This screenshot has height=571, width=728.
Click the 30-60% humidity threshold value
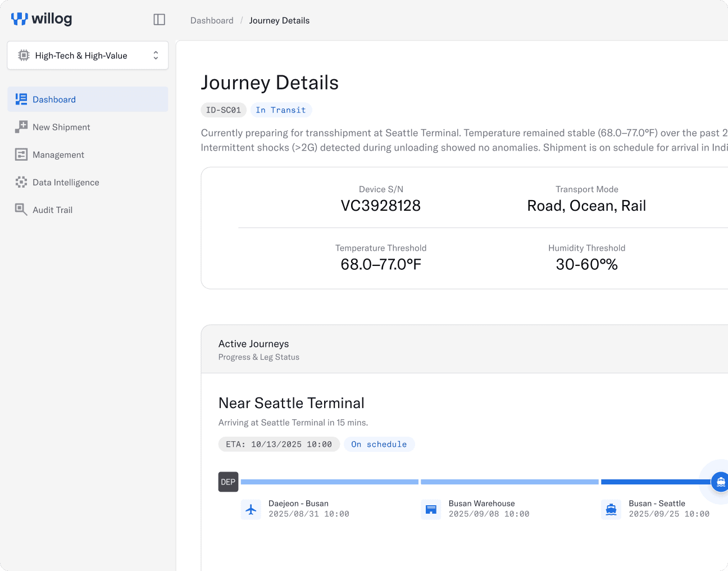point(586,264)
